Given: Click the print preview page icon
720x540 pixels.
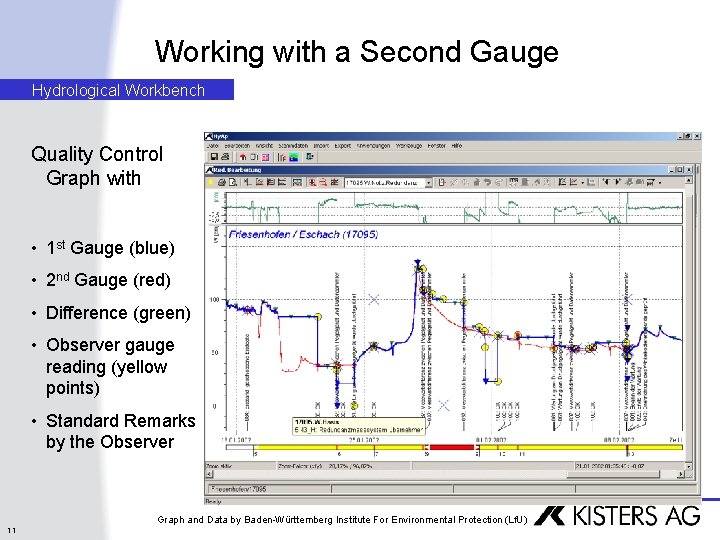Looking at the screenshot, I should tap(233, 183).
